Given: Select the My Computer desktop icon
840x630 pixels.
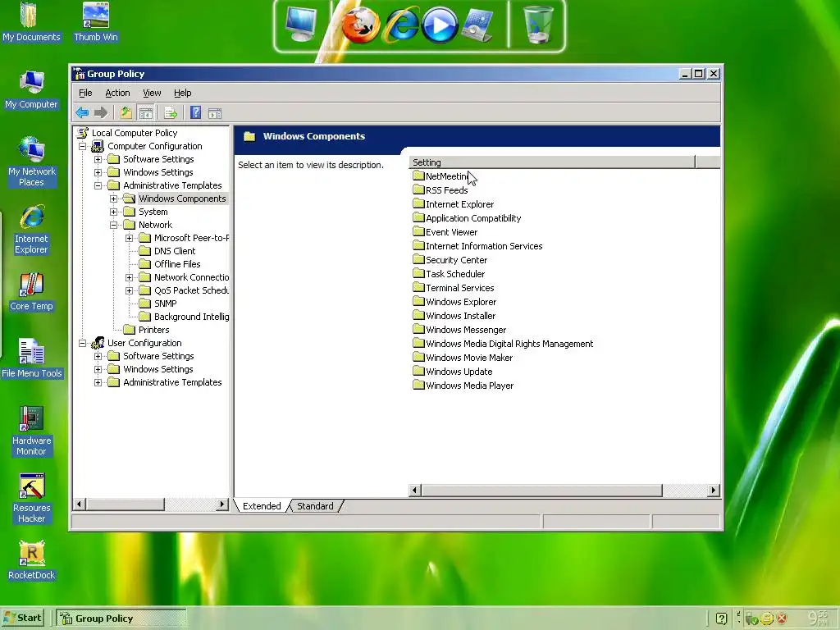Looking at the screenshot, I should [31, 89].
